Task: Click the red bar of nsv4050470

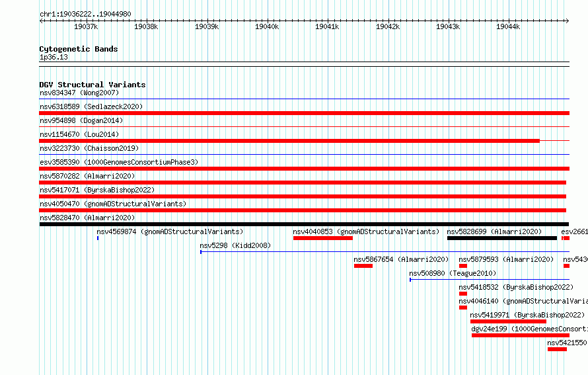Action: click(303, 210)
